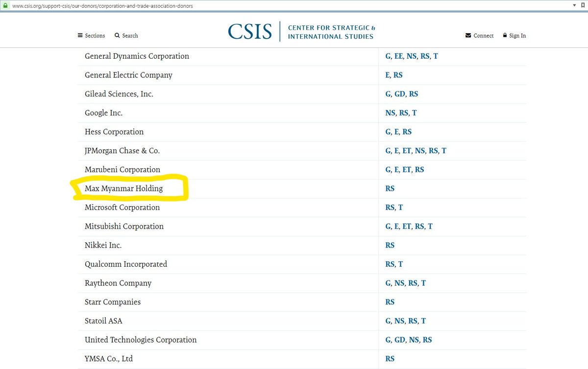Image resolution: width=588 pixels, height=369 pixels.
Task: Select Qualcomm Incorporated donor name
Action: pos(126,264)
